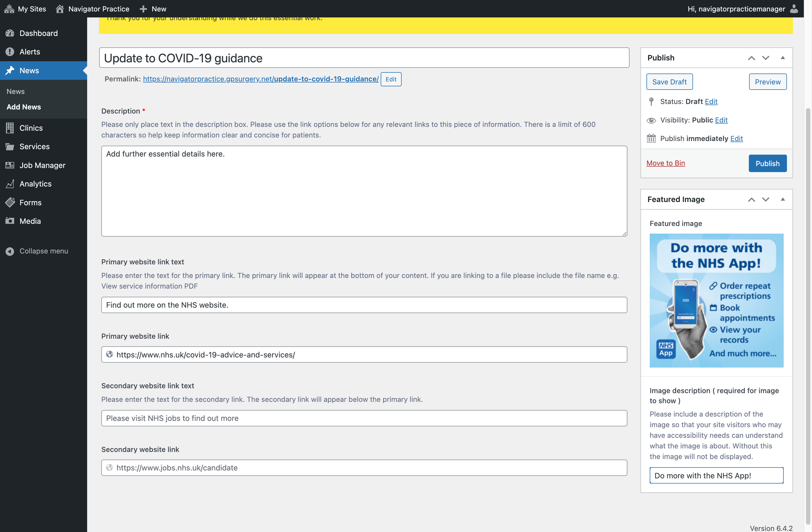Edit the Publish immediately schedule
812x532 pixels.
[x=737, y=139]
